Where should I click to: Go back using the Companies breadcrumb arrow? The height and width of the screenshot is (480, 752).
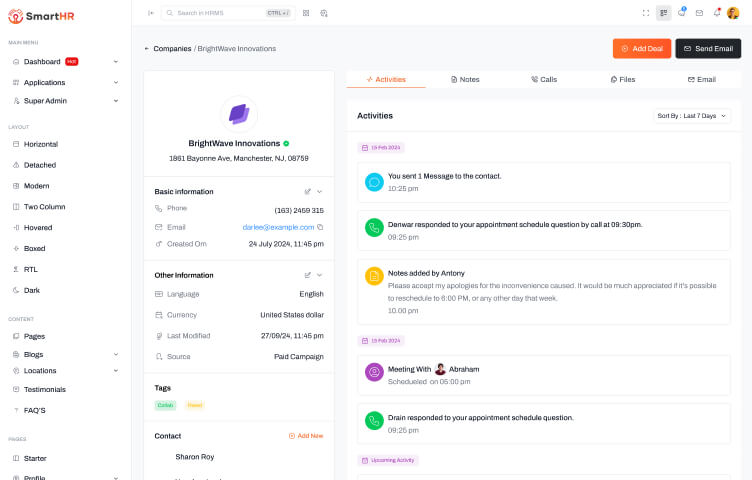(x=147, y=49)
